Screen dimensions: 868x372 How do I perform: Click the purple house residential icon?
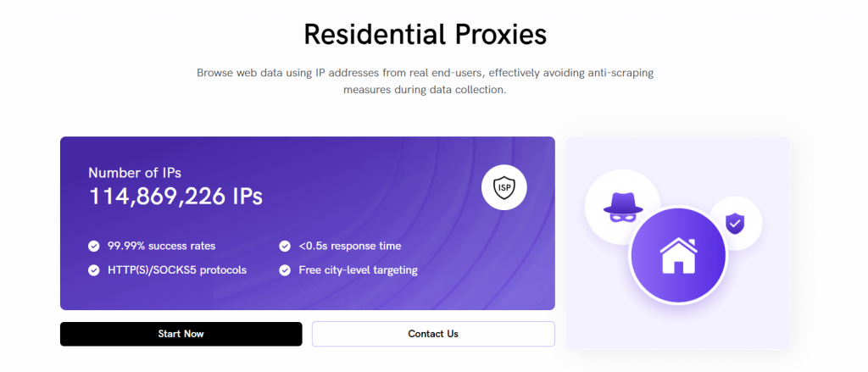678,255
